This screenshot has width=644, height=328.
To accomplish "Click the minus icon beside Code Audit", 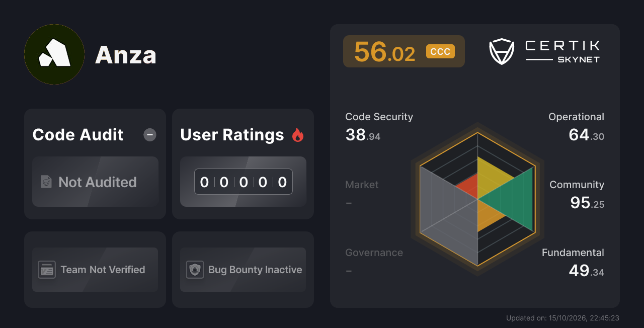I will (150, 135).
